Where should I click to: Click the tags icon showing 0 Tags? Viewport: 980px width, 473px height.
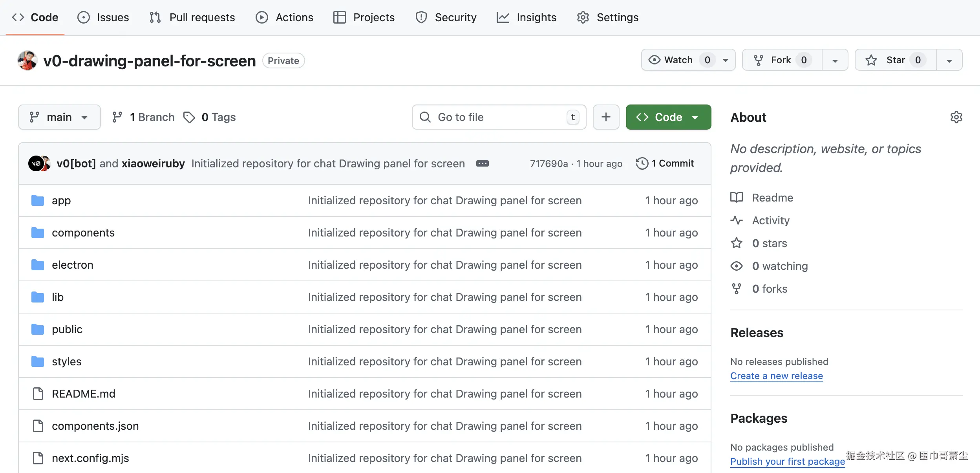[x=189, y=117]
